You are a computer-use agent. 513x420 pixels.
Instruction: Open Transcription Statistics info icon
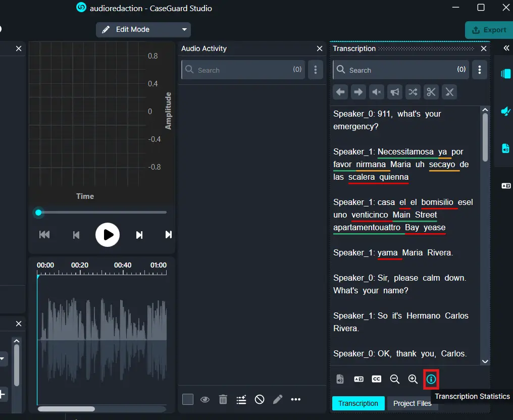tap(431, 379)
